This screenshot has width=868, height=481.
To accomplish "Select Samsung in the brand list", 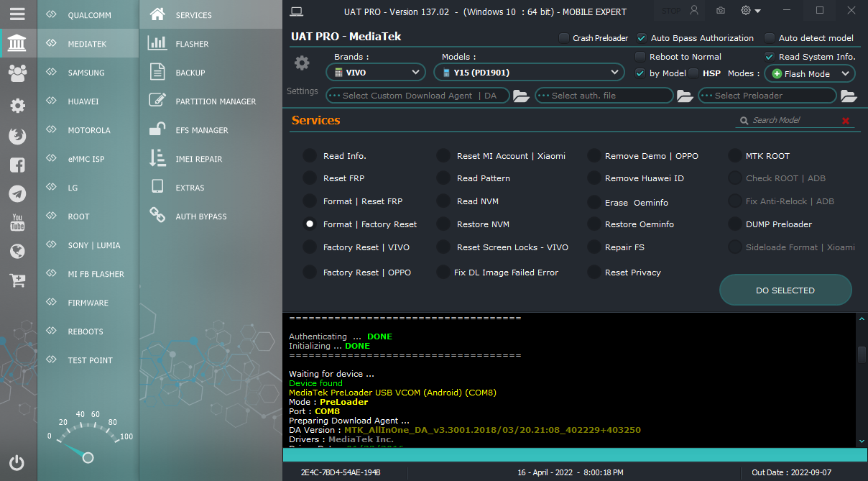I will pyautogui.click(x=87, y=73).
